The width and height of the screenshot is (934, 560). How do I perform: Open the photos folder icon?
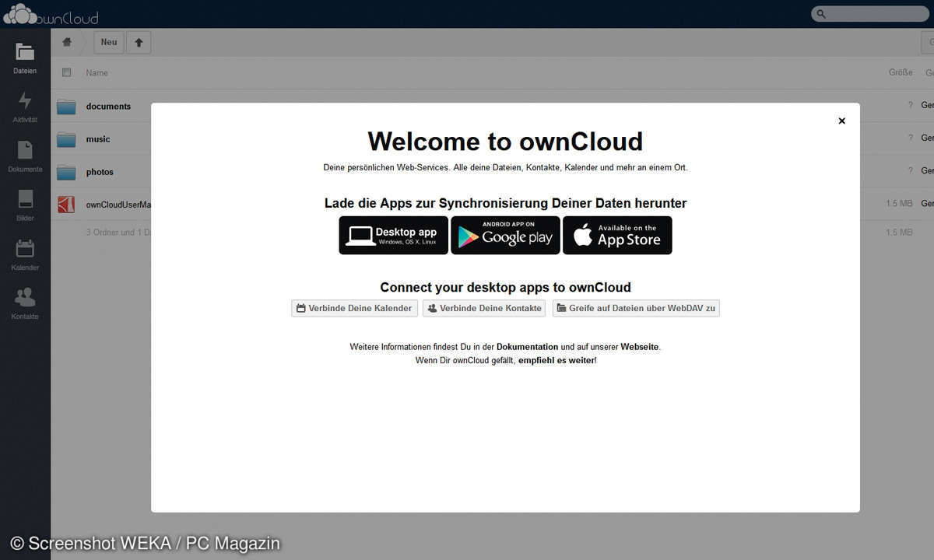66,172
